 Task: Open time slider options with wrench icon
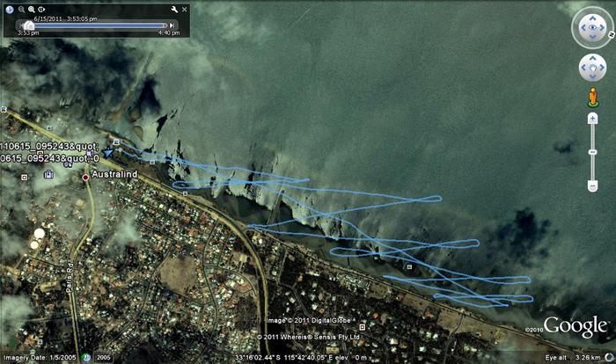coord(172,9)
